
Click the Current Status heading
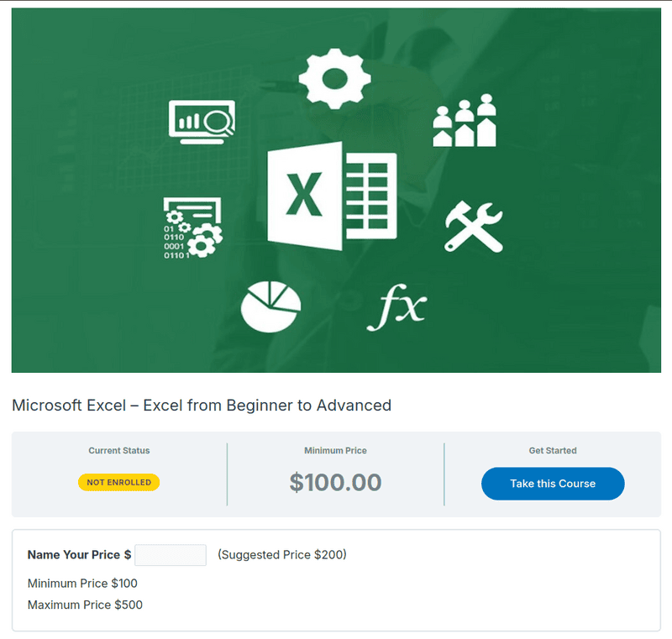pos(119,451)
